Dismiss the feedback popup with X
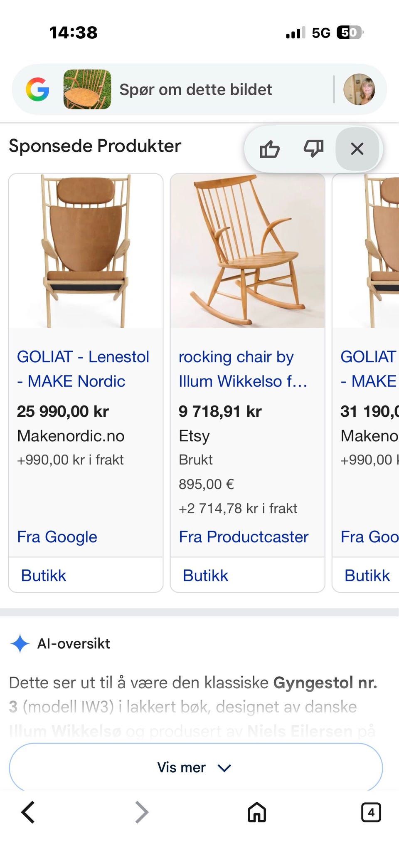The image size is (399, 868). (x=357, y=148)
